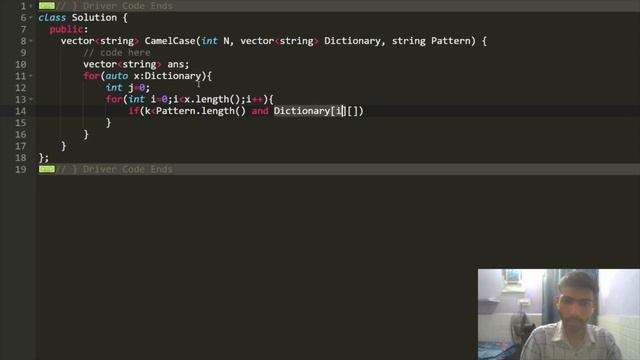Viewport: 640px width, 360px height.
Task: Click the 'int N' parameter on line 8
Action: (x=216, y=41)
